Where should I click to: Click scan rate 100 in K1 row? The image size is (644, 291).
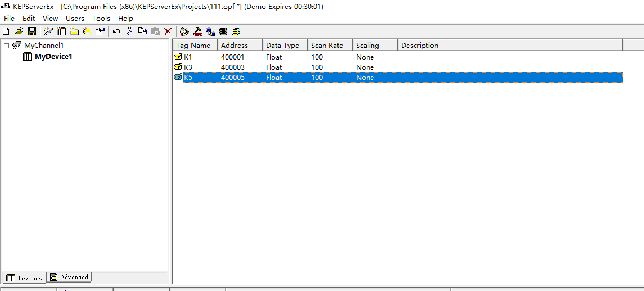click(317, 57)
